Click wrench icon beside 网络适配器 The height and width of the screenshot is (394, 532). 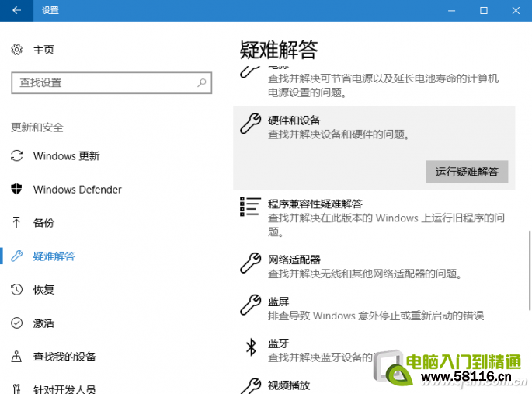250,263
